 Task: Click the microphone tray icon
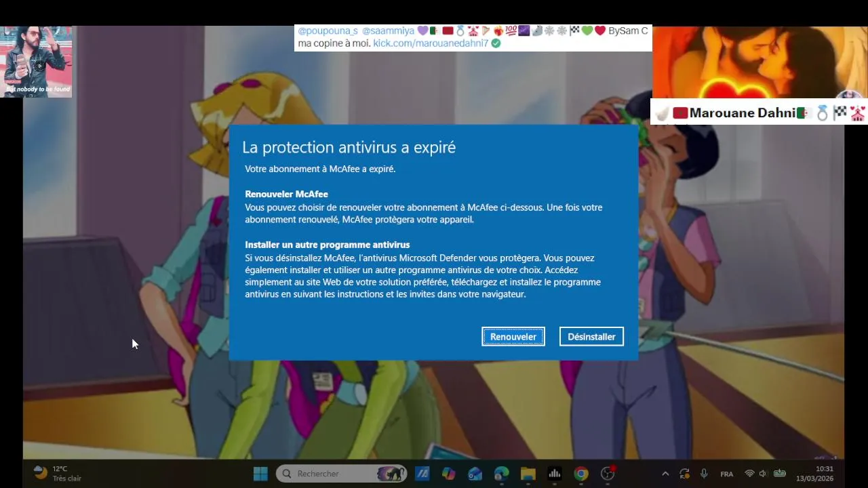point(704,474)
